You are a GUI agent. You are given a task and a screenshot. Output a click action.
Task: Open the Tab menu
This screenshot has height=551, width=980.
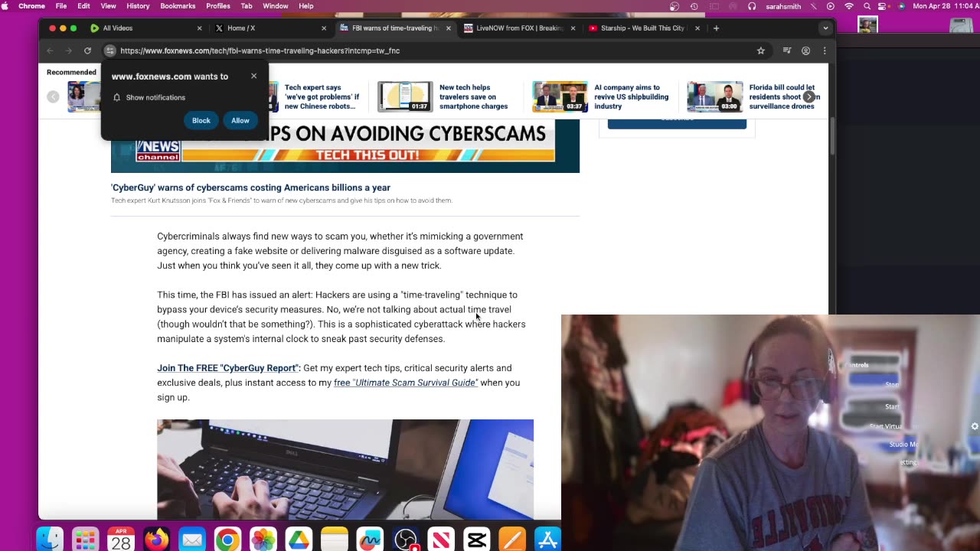247,6
